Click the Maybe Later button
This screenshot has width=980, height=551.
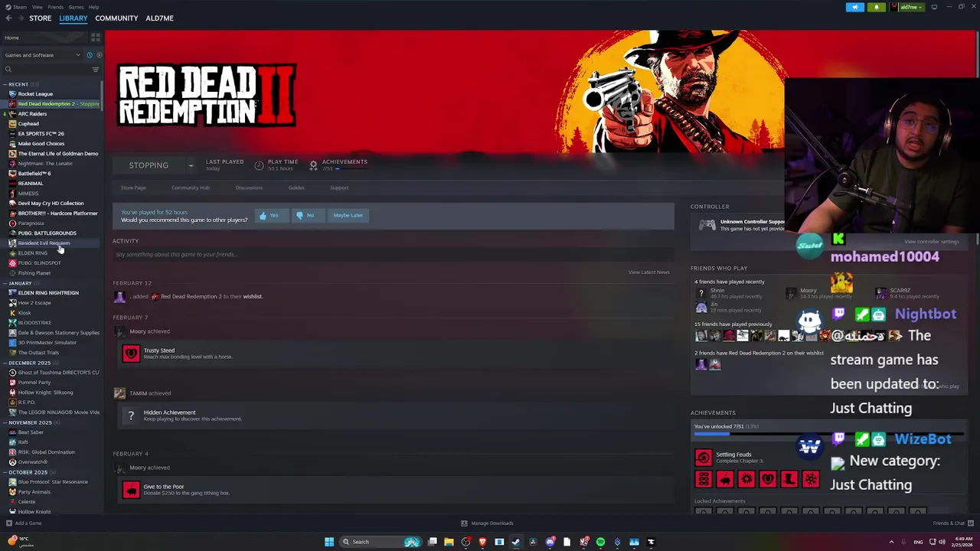coord(348,216)
